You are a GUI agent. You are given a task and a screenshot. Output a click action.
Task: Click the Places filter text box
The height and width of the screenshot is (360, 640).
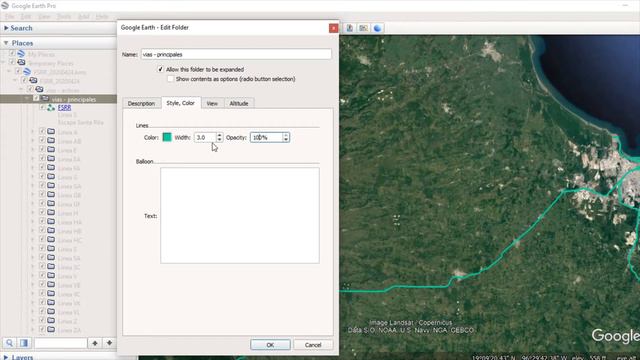click(60, 343)
